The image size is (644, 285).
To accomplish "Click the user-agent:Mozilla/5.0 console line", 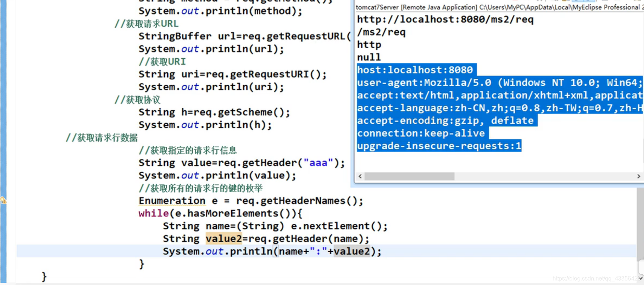I will click(499, 83).
